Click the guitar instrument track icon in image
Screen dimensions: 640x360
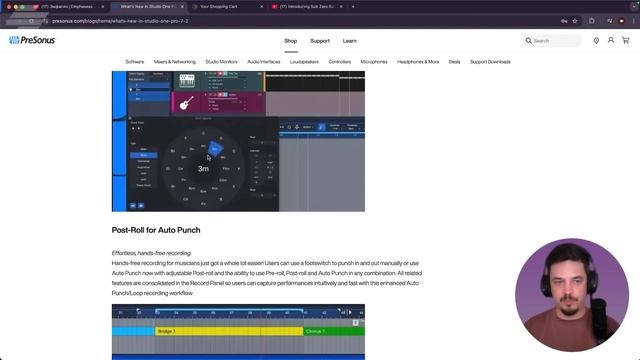tap(187, 103)
